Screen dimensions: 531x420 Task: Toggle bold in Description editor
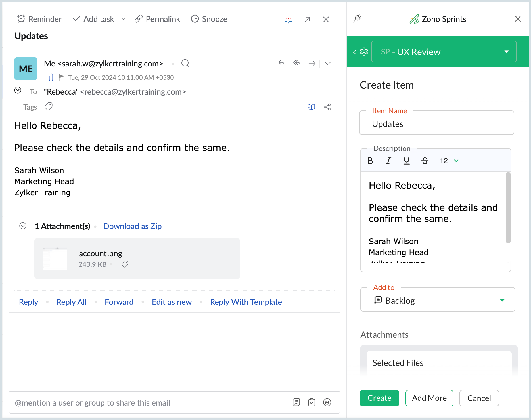tap(370, 161)
